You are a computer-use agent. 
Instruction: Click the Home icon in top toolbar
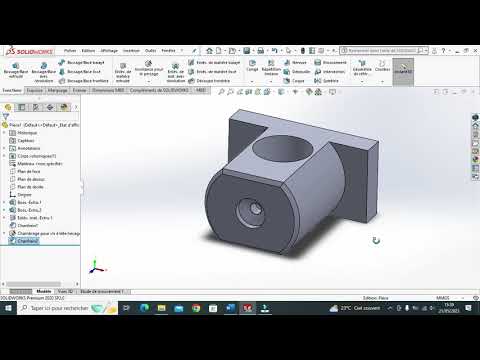pyautogui.click(x=209, y=51)
